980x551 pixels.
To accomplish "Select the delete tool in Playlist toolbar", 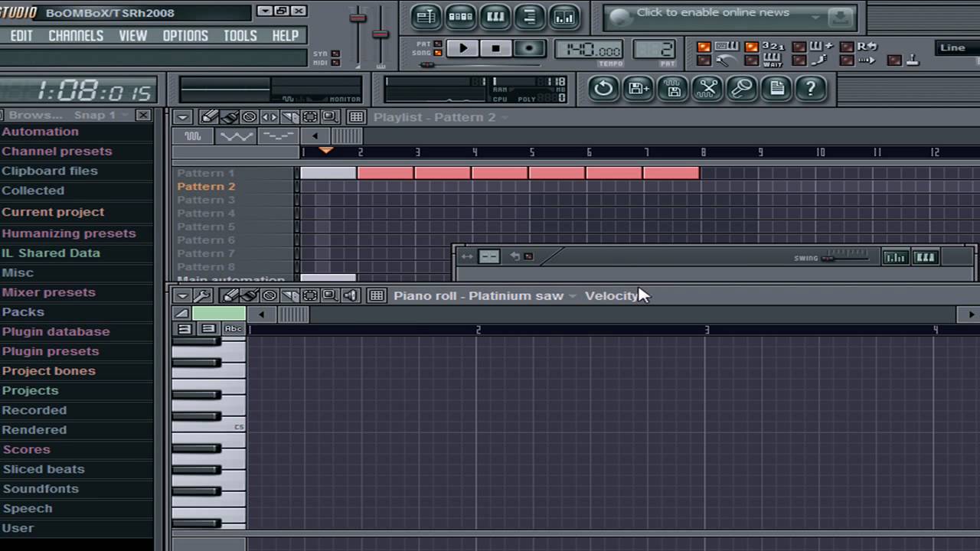I will (249, 117).
